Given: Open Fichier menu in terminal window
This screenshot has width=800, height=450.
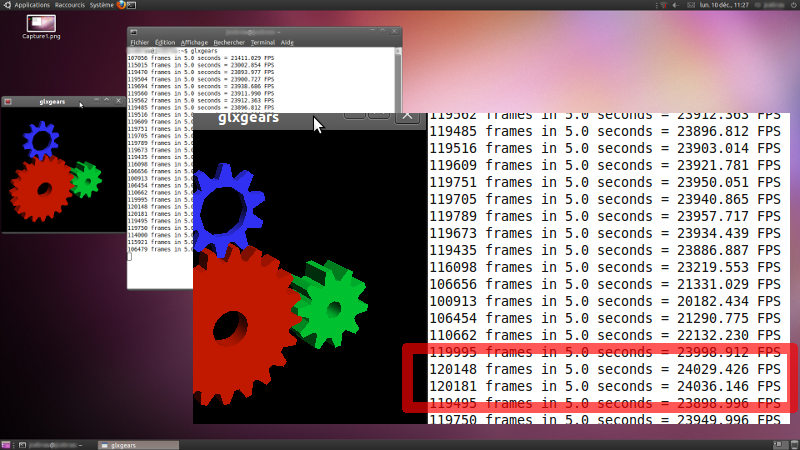Looking at the screenshot, I should coord(139,42).
